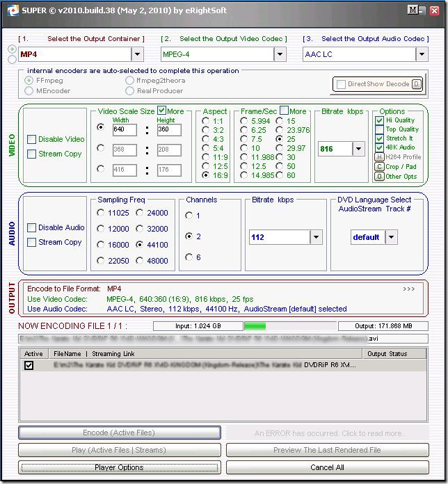Select the MEncoder encoder radio
This screenshot has height=484, width=448.
point(29,90)
